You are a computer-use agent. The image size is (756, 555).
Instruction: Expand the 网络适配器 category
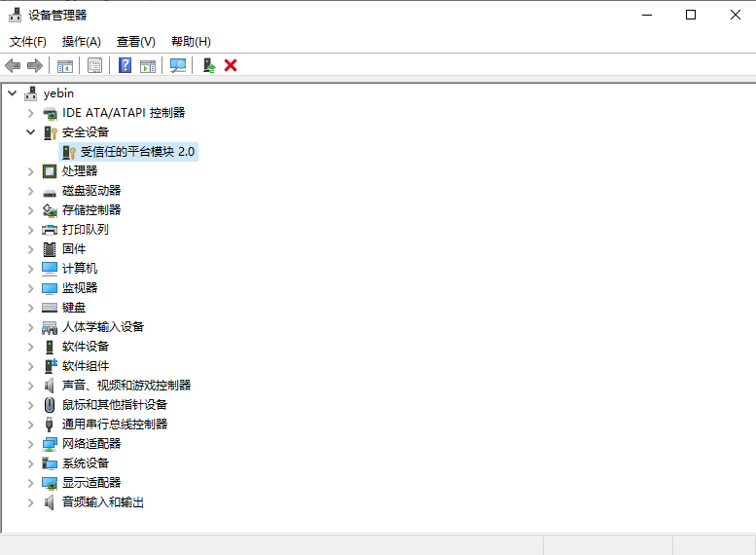(31, 444)
